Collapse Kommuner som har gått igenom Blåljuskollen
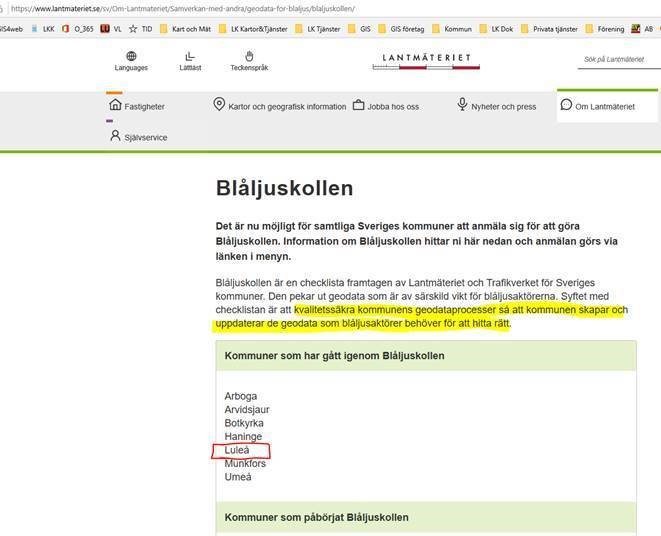661x536 pixels. click(426, 356)
